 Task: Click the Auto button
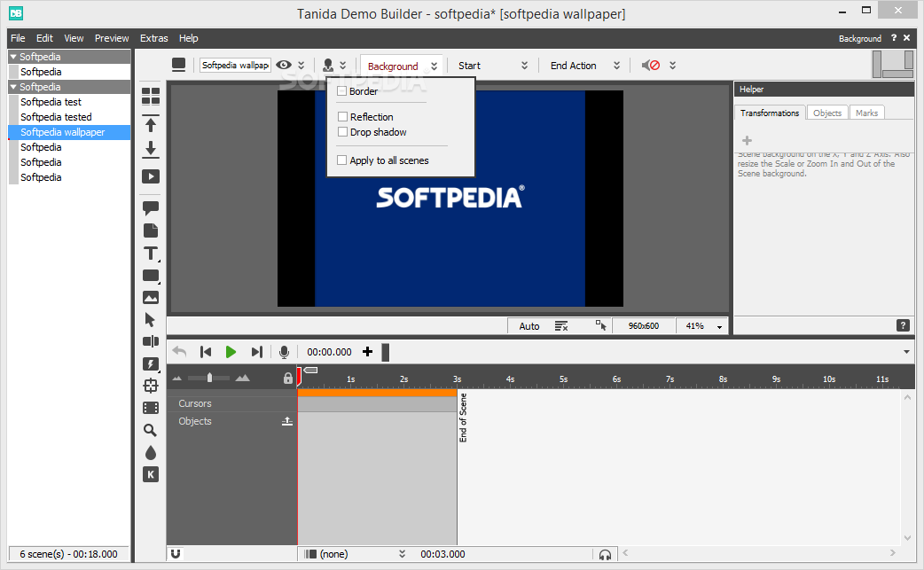[x=529, y=326]
